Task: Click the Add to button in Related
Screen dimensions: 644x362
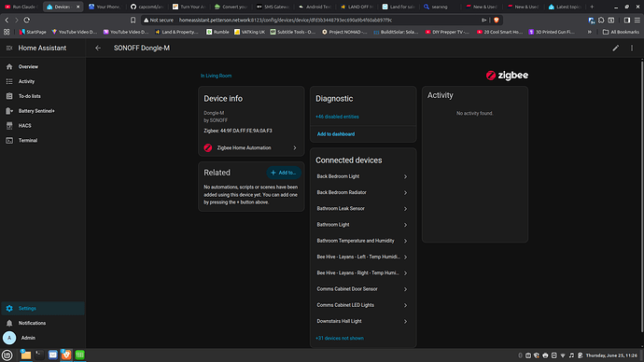Action: point(284,173)
